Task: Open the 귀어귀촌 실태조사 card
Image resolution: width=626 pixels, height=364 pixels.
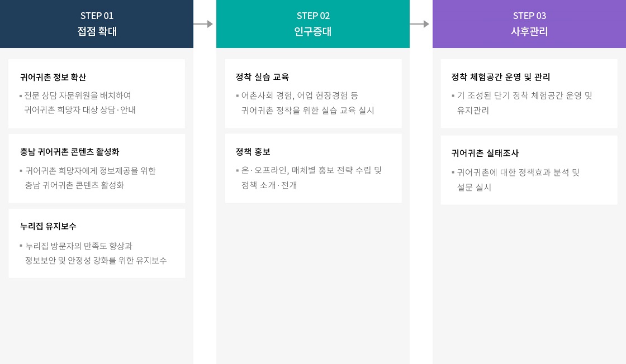Action: tap(529, 170)
